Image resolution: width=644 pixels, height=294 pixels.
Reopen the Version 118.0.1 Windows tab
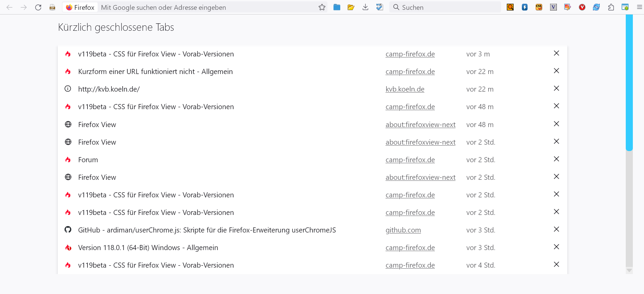point(148,248)
